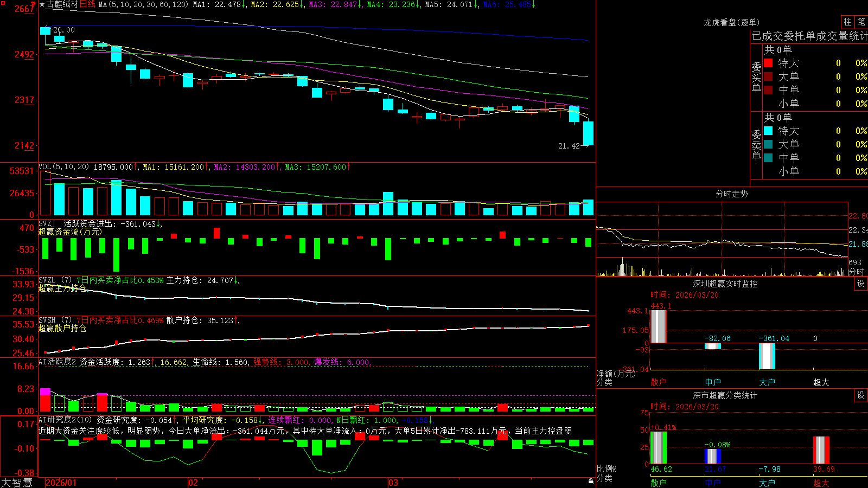Image resolution: width=868 pixels, height=488 pixels.
Task: Click the 分时 label at intraday chart corner
Action: point(856,272)
